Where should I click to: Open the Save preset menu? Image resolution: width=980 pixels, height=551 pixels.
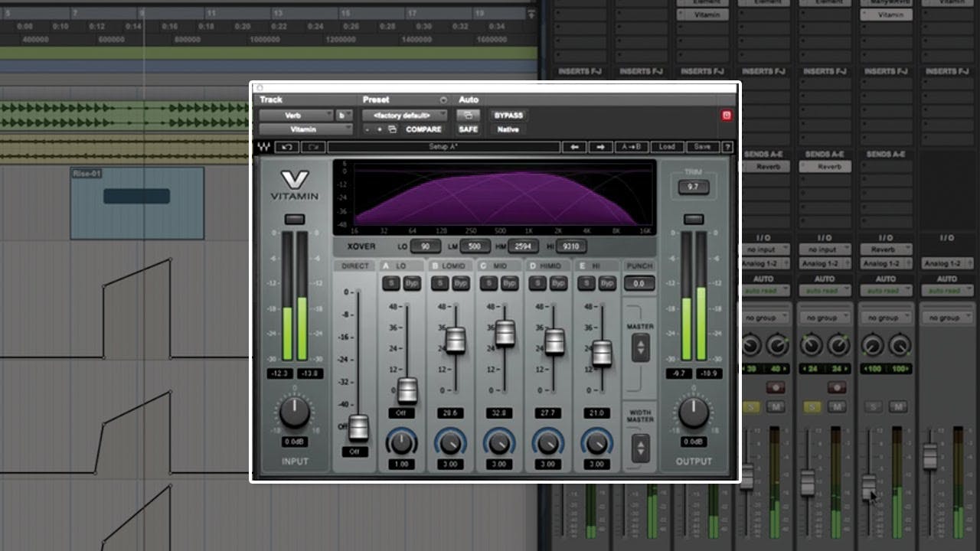tap(701, 147)
